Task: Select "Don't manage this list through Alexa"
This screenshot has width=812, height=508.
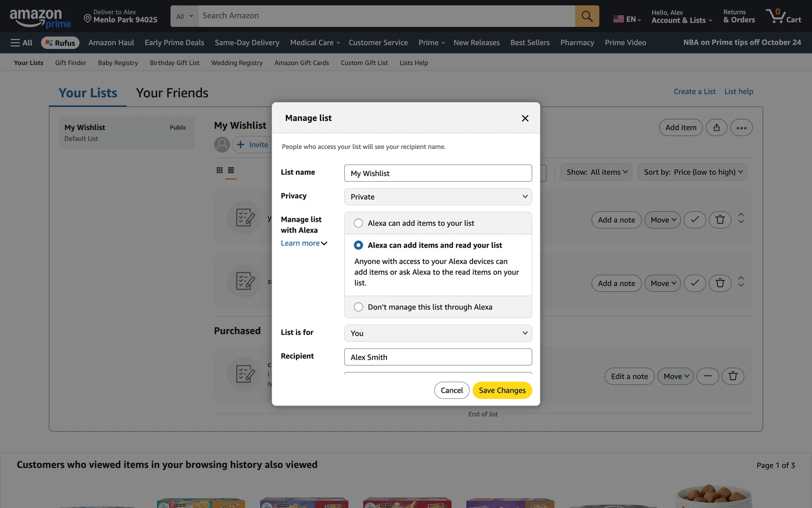Action: [358, 307]
